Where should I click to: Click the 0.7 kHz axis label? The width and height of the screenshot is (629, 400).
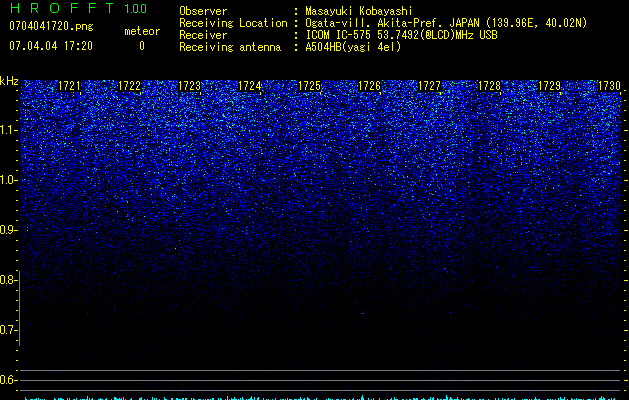(x=8, y=330)
